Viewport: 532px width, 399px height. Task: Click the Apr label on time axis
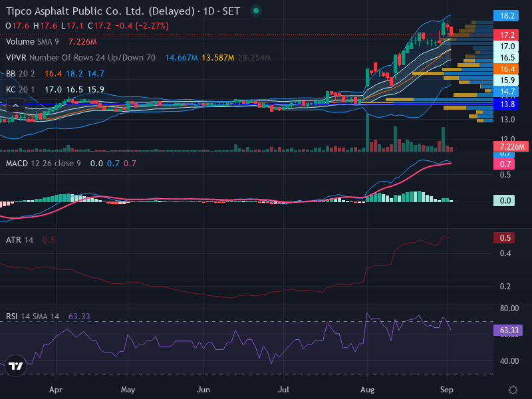tap(56, 390)
